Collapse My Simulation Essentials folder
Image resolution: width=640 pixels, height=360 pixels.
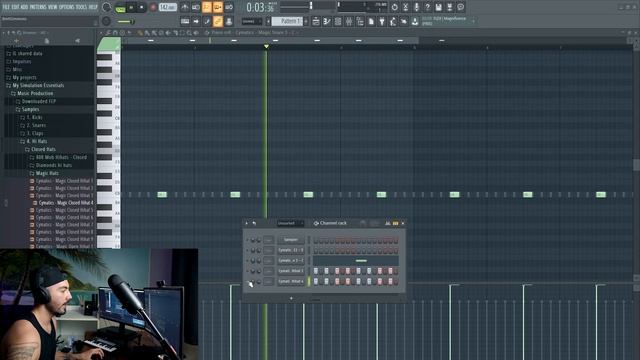click(x=38, y=85)
